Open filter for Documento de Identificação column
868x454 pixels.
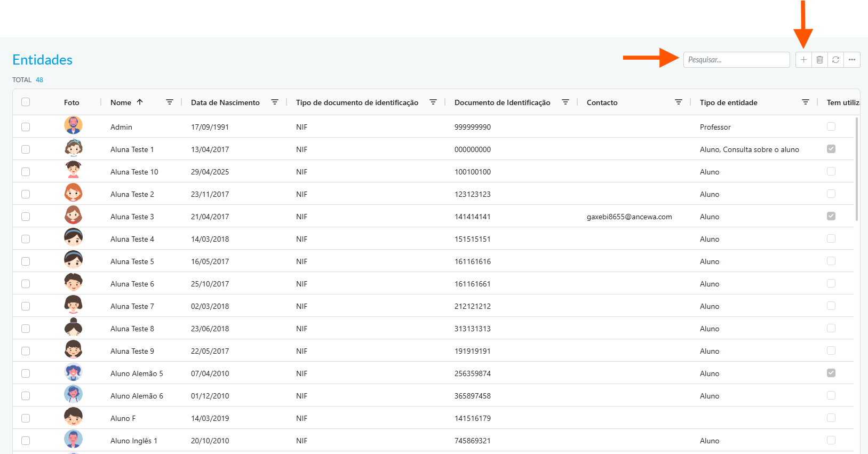click(566, 102)
